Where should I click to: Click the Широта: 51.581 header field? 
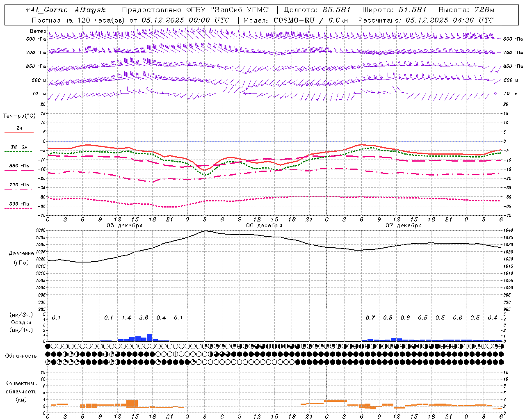(x=394, y=10)
